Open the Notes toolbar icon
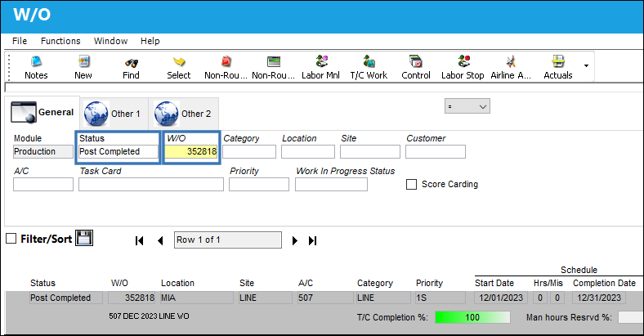This screenshot has width=644, height=336. (36, 61)
